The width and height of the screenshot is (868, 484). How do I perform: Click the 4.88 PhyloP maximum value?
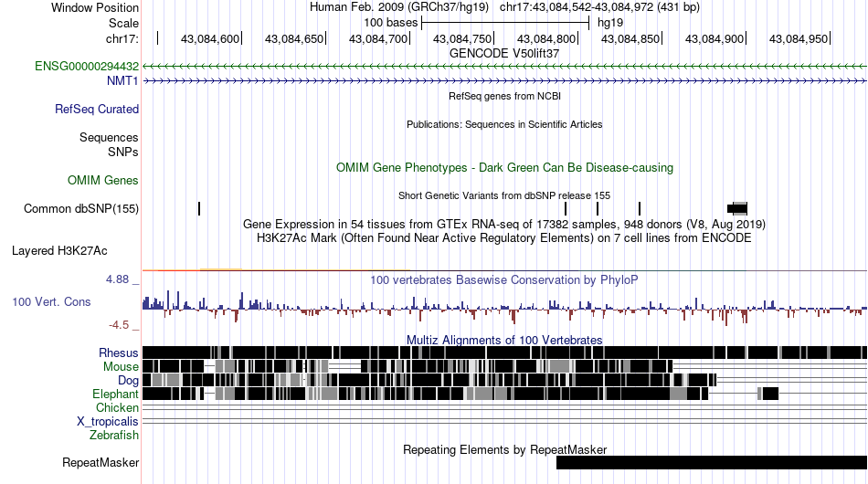tap(117, 279)
